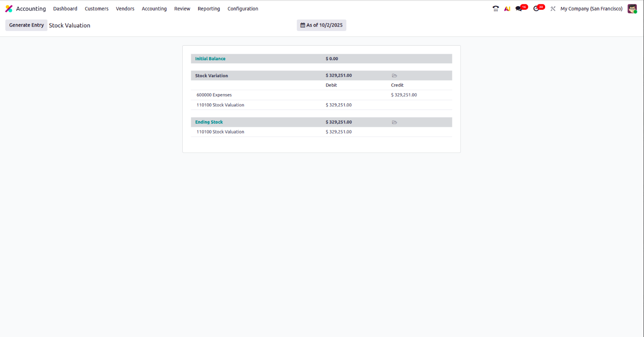Viewport: 644px width, 337px height.
Task: Go to the Dashboard menu item
Action: point(65,9)
